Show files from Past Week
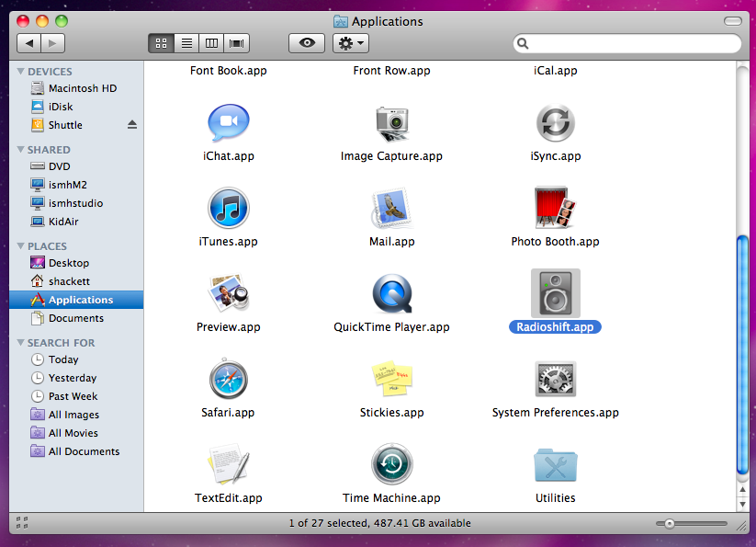This screenshot has height=547, width=756. coord(76,396)
